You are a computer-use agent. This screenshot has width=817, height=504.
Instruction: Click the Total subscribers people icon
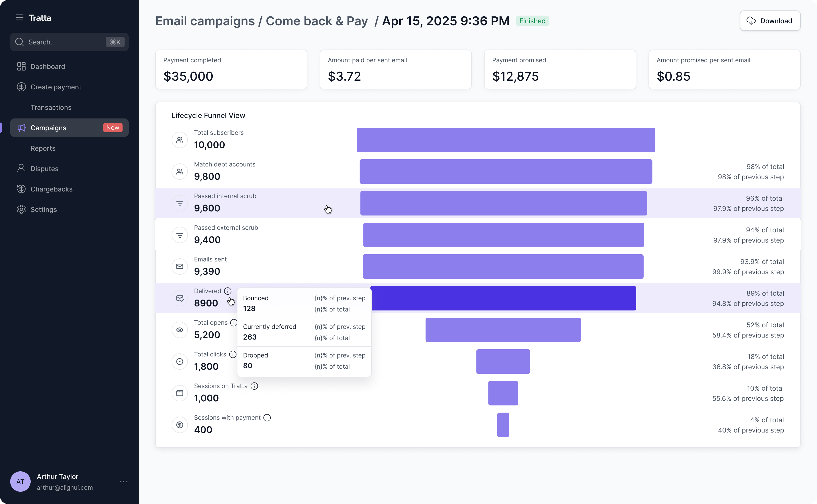pyautogui.click(x=180, y=140)
